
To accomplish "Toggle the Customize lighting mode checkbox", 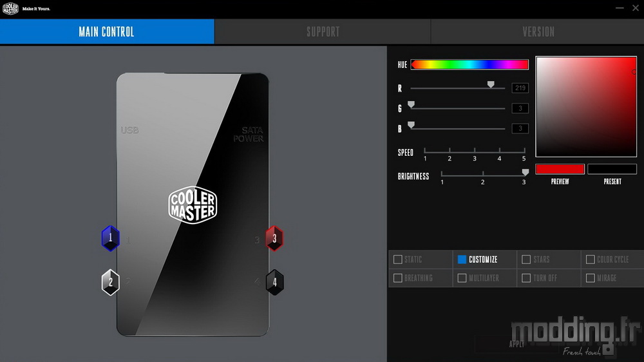I will click(x=462, y=260).
